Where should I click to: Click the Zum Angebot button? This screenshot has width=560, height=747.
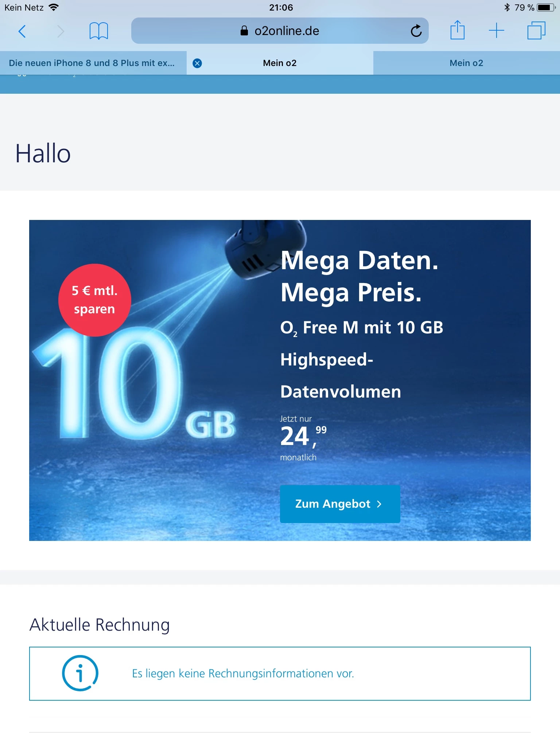tap(340, 504)
